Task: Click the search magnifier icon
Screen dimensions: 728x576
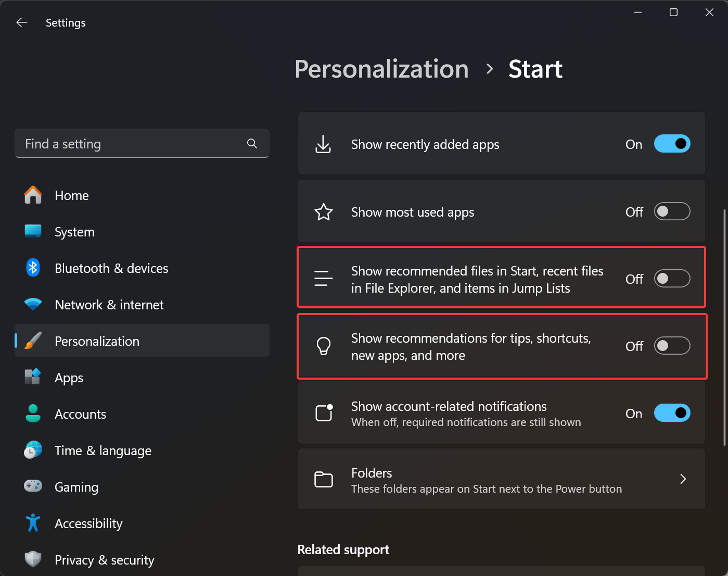Action: [x=252, y=143]
